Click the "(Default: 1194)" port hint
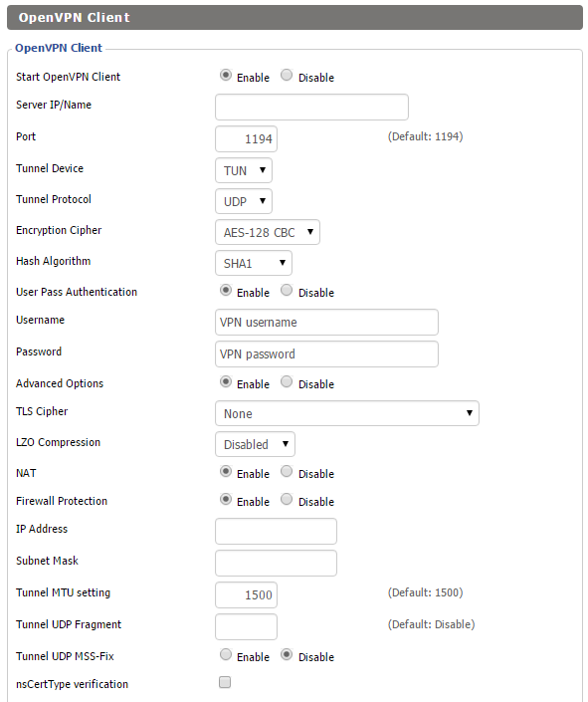The width and height of the screenshot is (588, 702). [425, 136]
